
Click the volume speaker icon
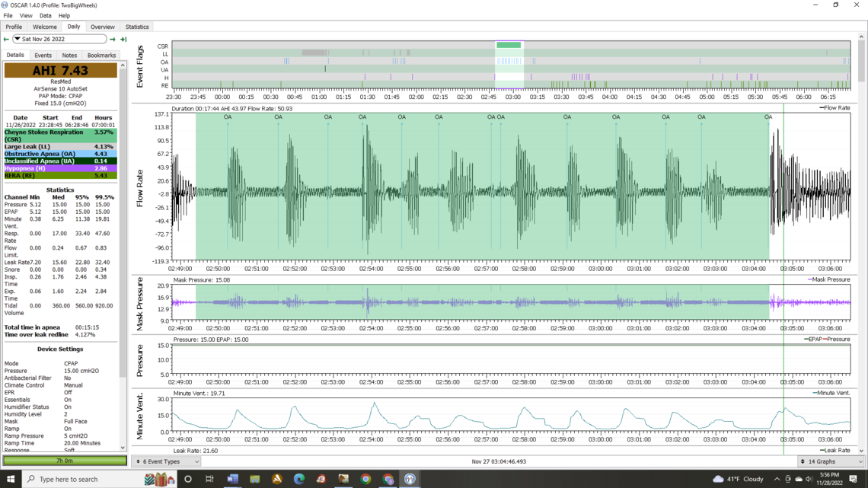point(809,479)
